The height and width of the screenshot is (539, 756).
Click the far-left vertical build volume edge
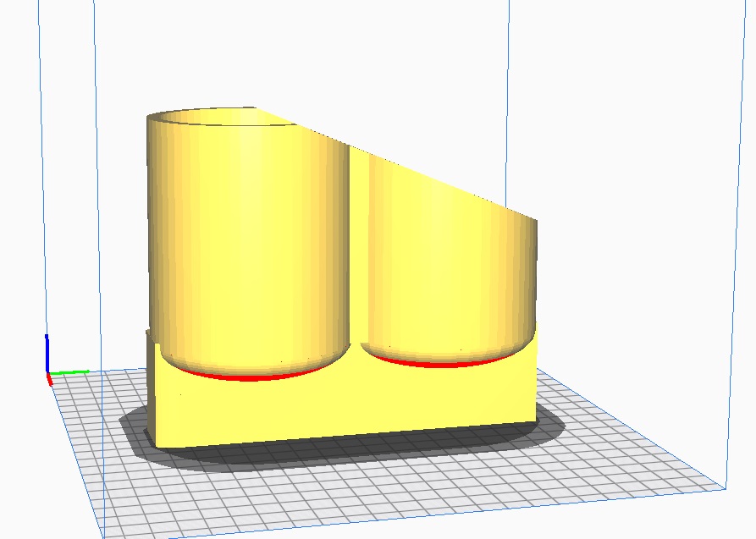click(39, 169)
